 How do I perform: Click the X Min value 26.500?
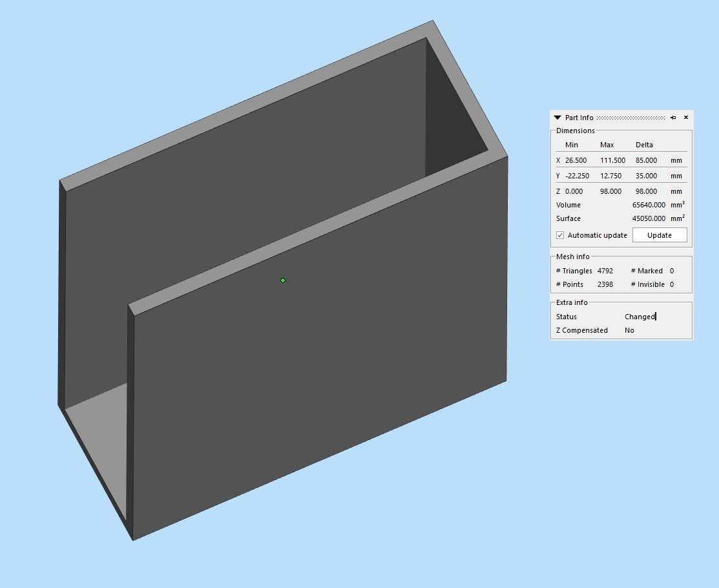576,160
